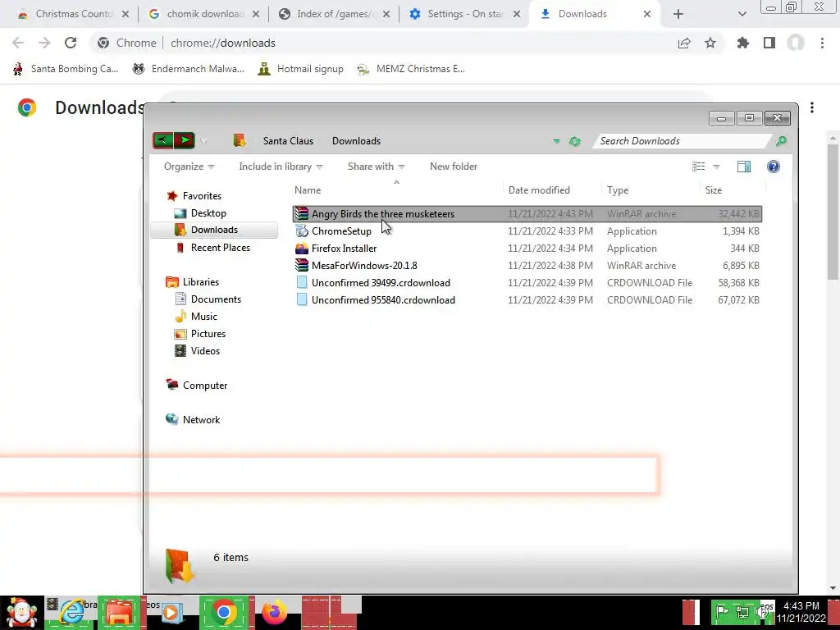Open the Firefox taskbar icon
Screen dimensions: 840x630
click(x=274, y=612)
